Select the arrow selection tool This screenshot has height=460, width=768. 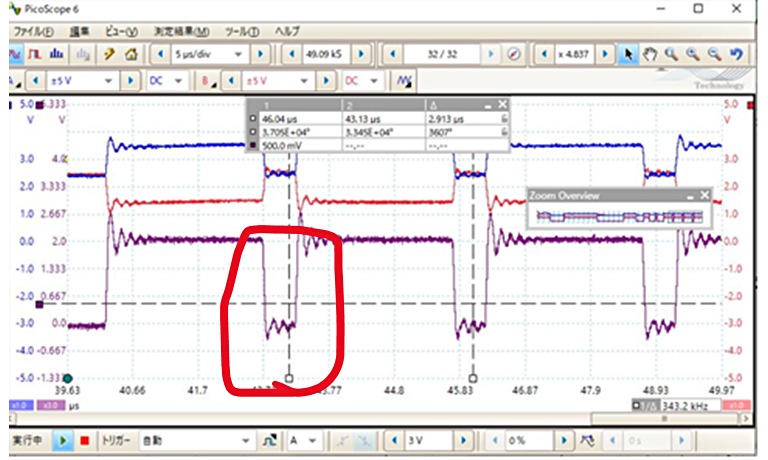pos(629,53)
